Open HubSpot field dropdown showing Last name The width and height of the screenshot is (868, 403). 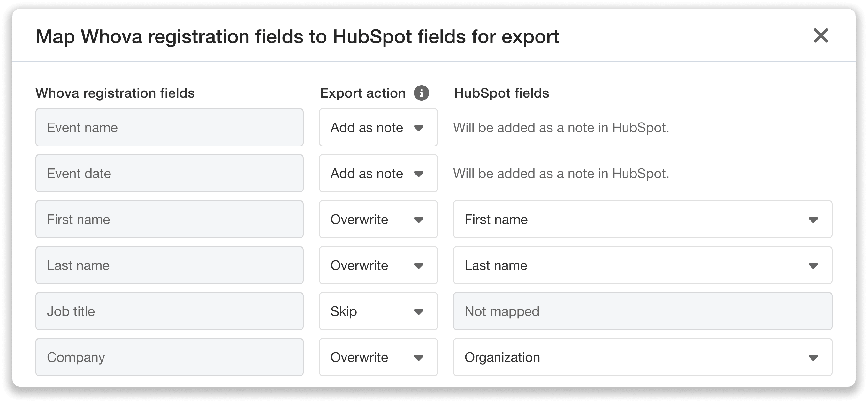coord(643,265)
